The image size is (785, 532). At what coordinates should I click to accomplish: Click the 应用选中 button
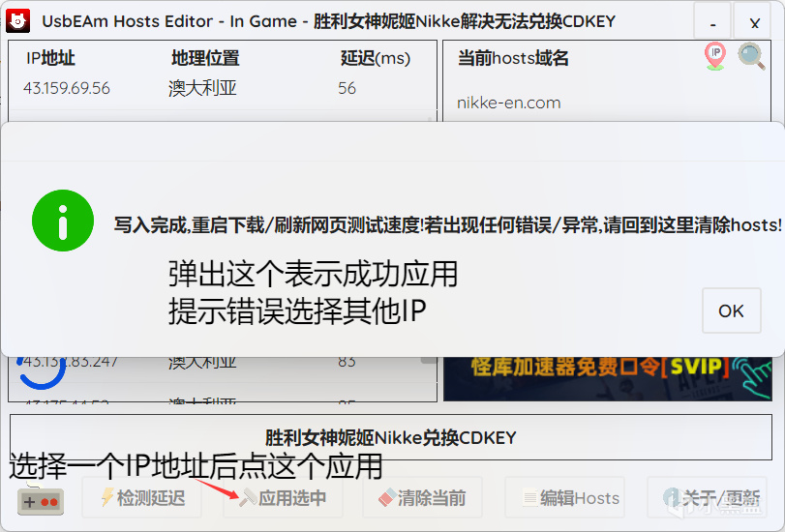click(x=283, y=497)
